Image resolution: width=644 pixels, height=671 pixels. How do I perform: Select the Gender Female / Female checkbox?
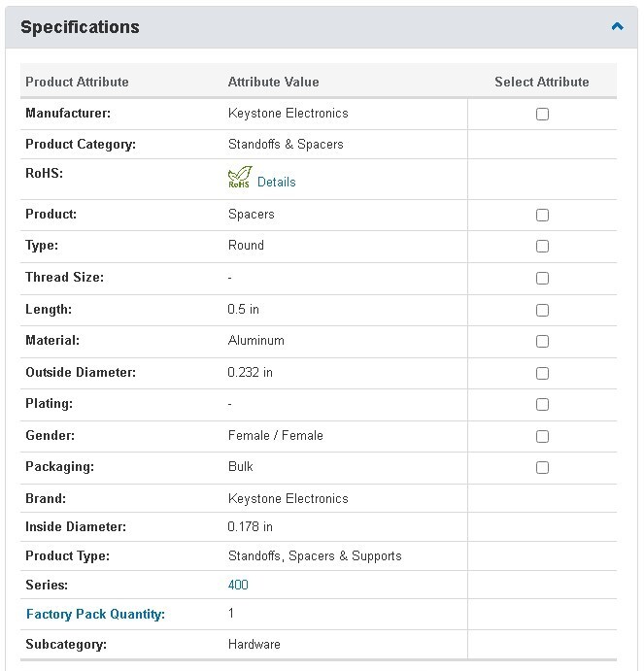542,436
